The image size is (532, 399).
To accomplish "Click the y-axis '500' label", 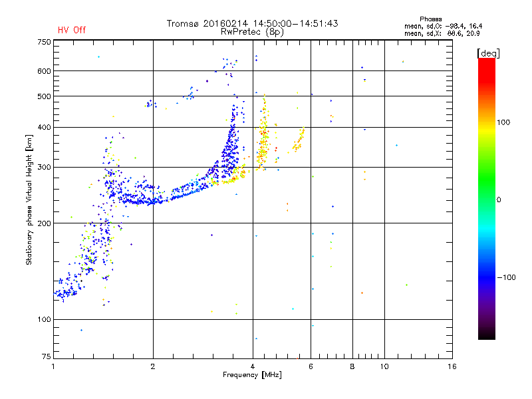I will (44, 96).
